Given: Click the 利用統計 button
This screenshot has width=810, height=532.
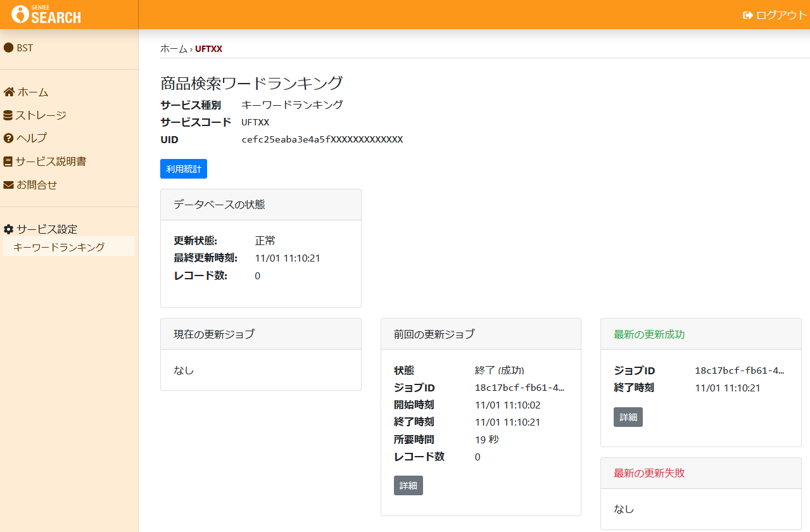Looking at the screenshot, I should click(x=184, y=169).
